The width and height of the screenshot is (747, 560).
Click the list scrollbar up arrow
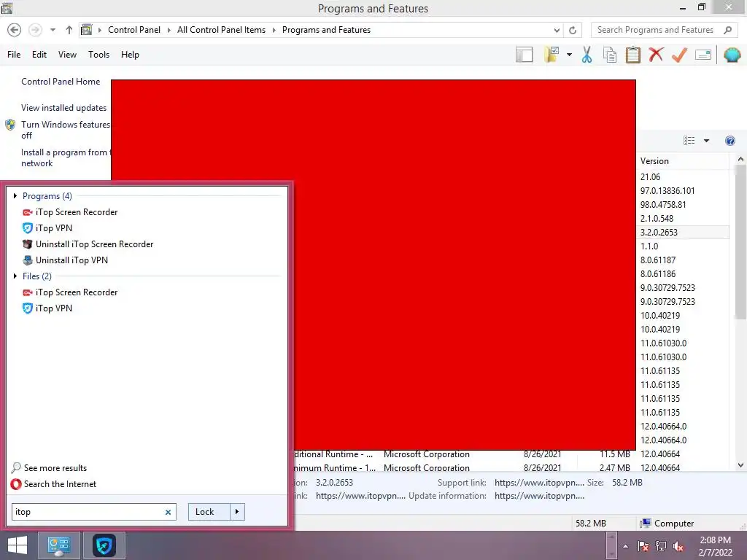[740, 160]
